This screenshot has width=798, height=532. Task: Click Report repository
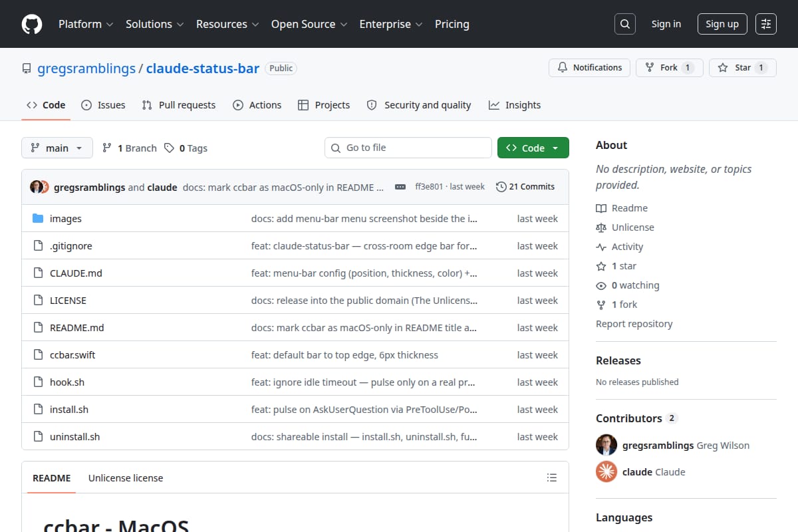click(x=634, y=324)
